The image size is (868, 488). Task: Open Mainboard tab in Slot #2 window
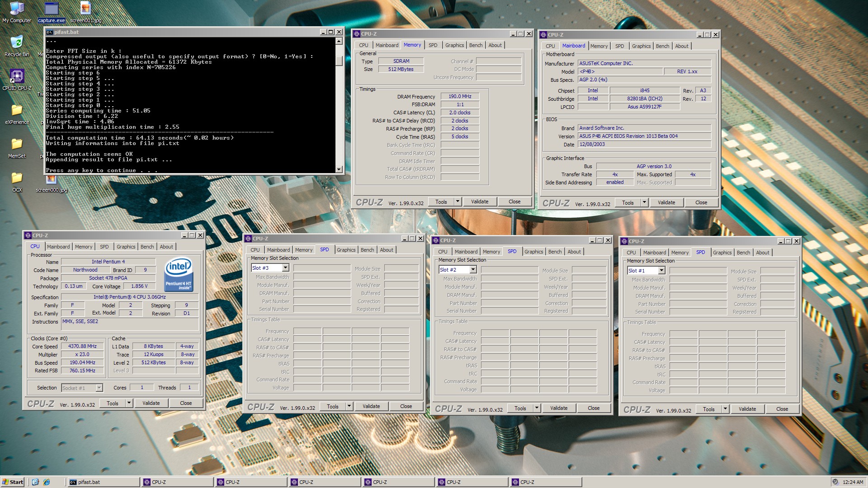pos(466,252)
